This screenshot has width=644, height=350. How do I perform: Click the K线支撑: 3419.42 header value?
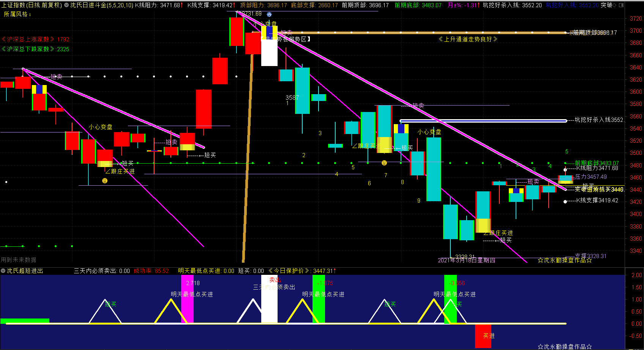(212, 5)
